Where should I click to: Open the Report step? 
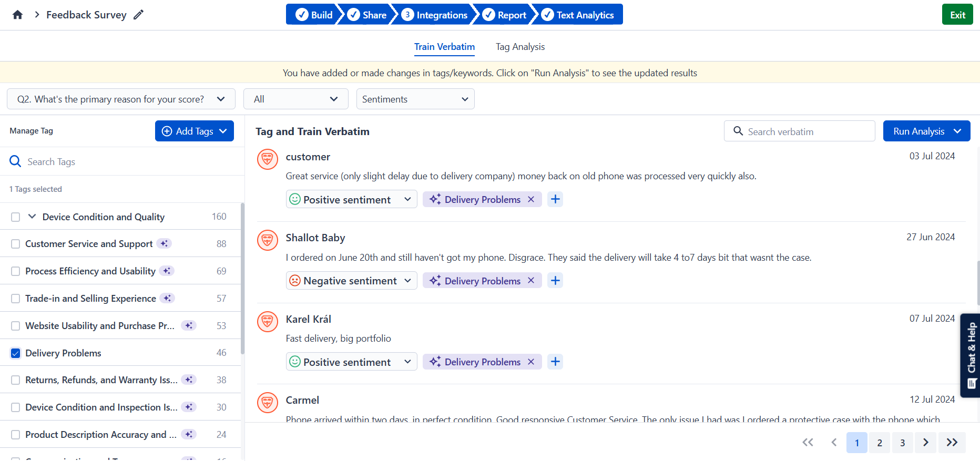tap(505, 15)
